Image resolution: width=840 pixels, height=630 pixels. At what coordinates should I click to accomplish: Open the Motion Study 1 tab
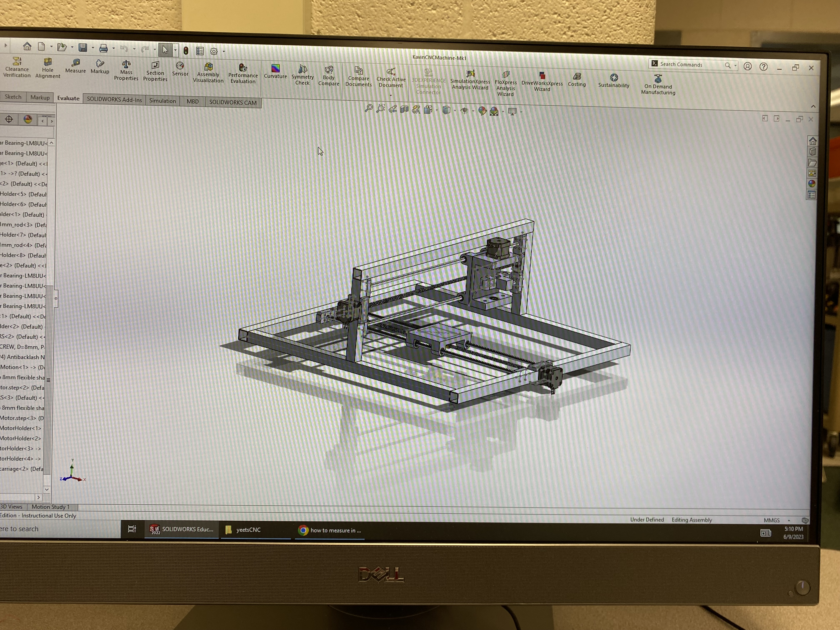click(x=50, y=507)
